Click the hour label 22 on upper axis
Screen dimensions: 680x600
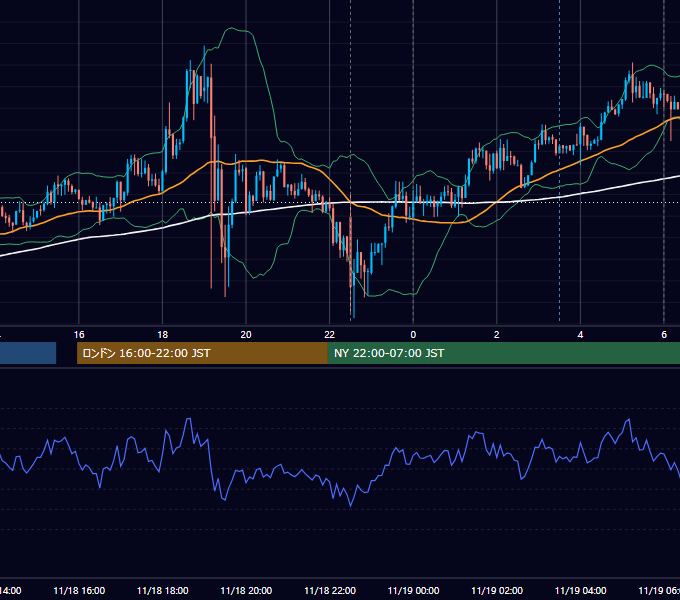(x=330, y=335)
